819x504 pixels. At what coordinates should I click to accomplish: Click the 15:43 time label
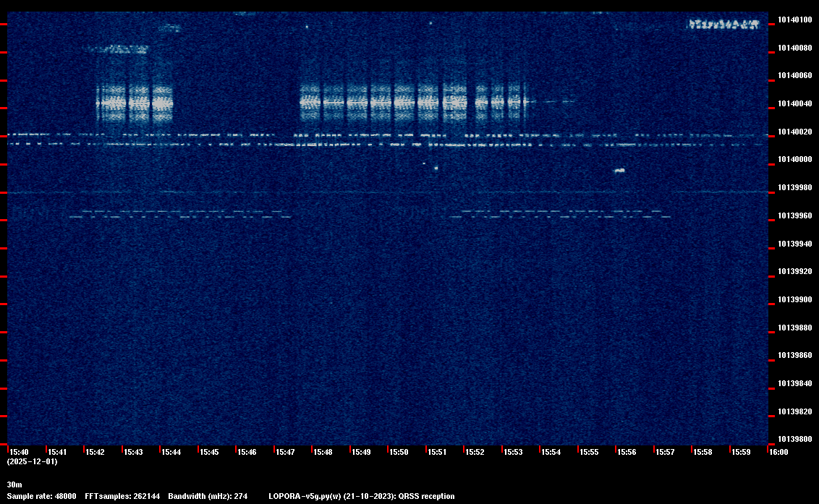(x=133, y=452)
